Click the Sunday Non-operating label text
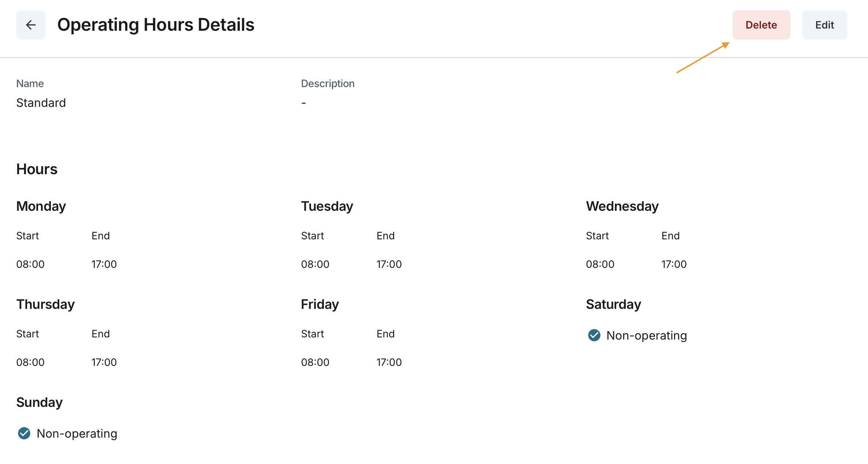 click(x=77, y=433)
